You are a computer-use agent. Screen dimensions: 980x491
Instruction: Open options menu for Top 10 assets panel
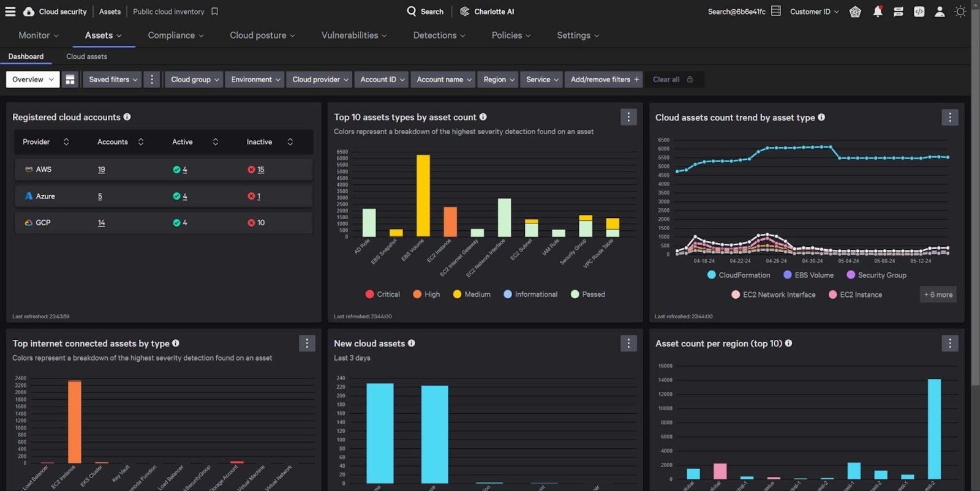coord(628,117)
